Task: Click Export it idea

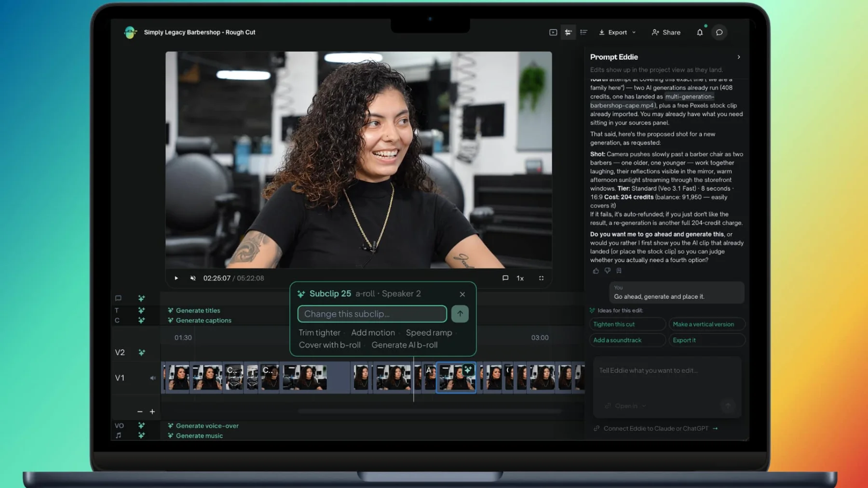Action: click(707, 340)
